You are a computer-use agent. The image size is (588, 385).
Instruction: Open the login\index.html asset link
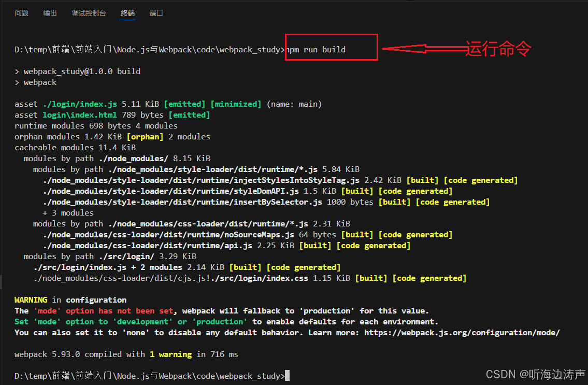click(x=79, y=115)
